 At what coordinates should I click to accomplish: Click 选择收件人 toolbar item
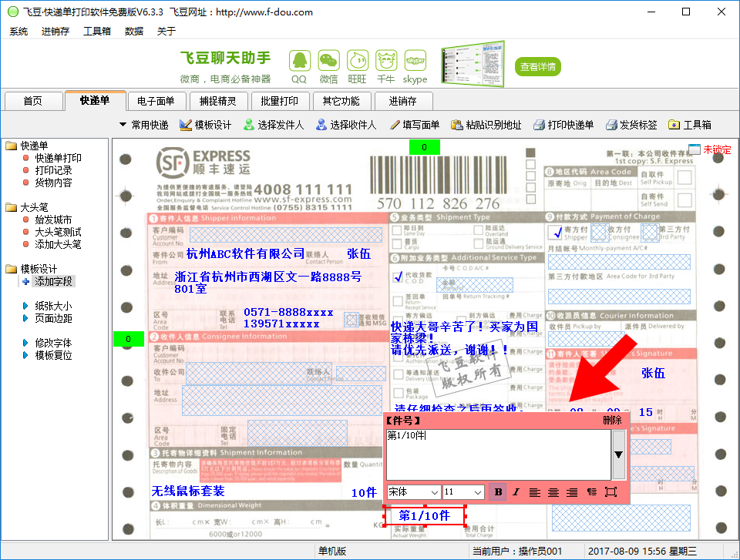(x=346, y=125)
